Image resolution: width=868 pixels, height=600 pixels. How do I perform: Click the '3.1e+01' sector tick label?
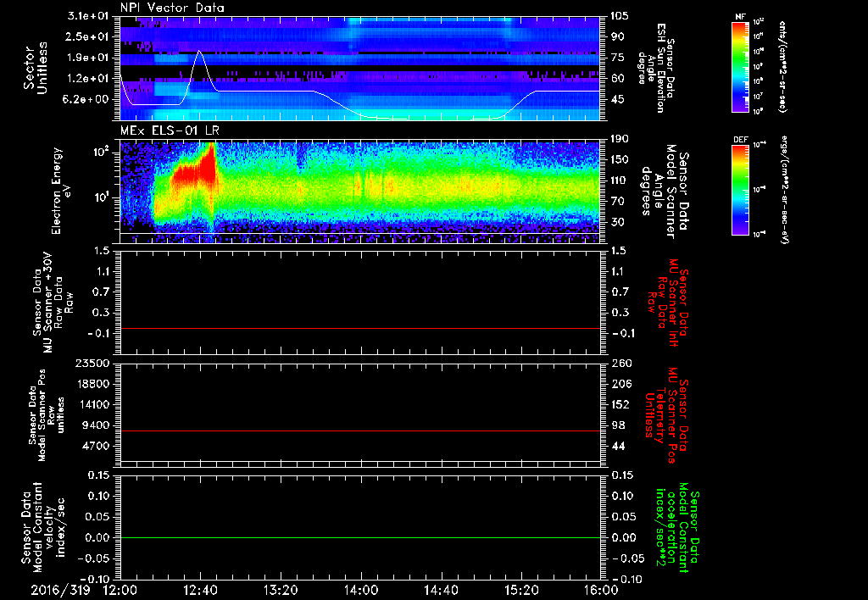pos(88,16)
